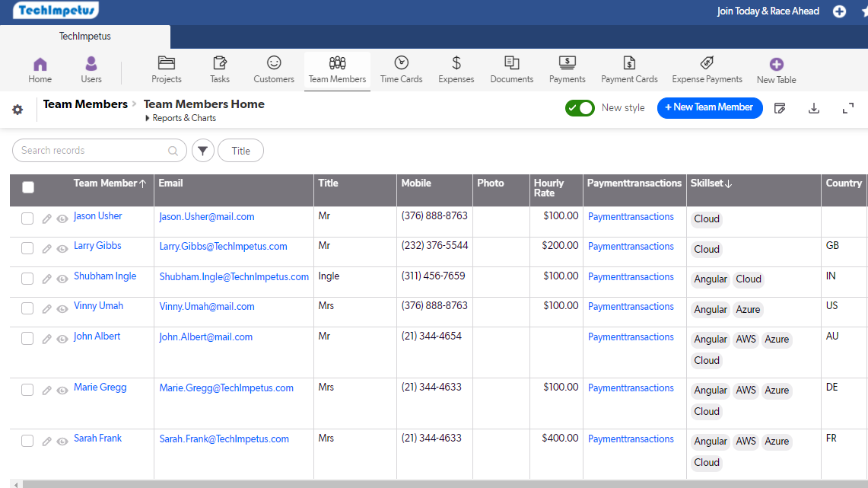Open Larry.Gibbs@TechImpetus.com email link
Screen dimensions: 868x488
click(223, 247)
